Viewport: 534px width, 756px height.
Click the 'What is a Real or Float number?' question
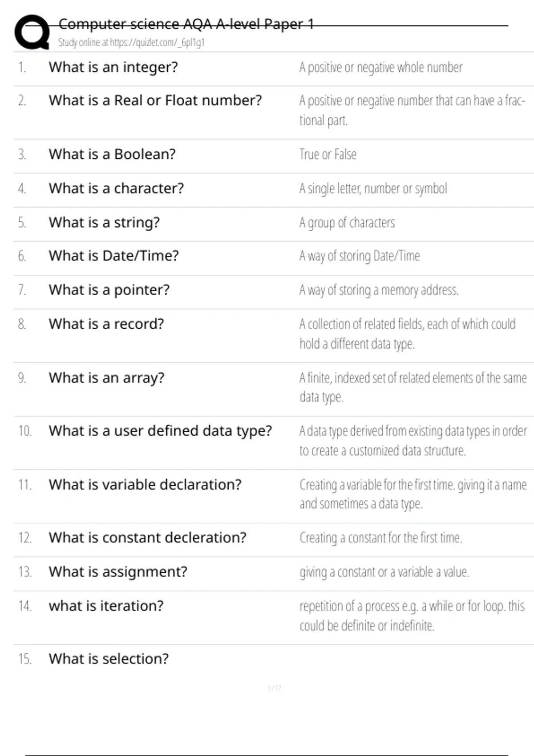tap(155, 101)
